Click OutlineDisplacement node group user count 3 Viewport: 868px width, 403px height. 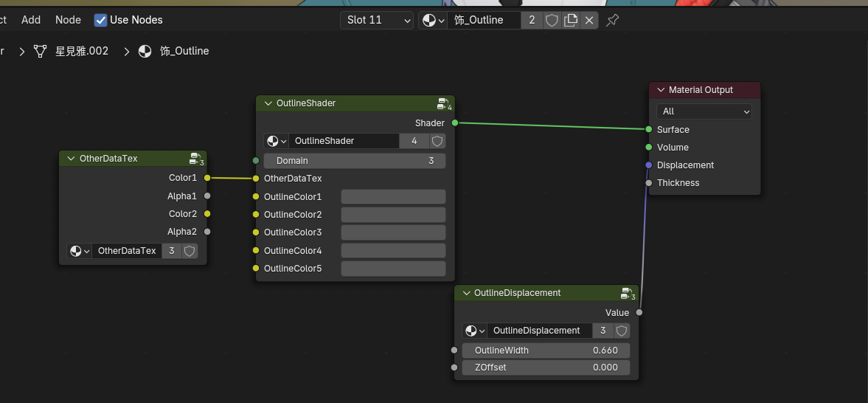tap(603, 331)
